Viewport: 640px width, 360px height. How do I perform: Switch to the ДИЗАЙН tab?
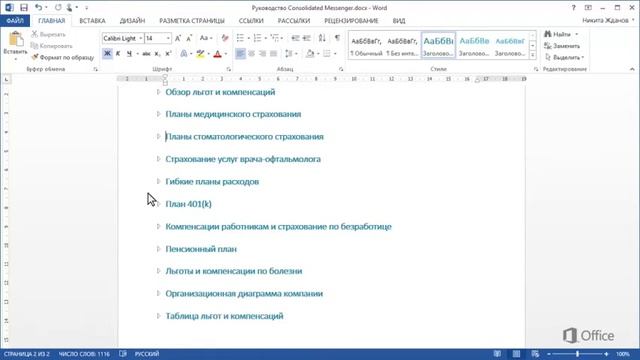click(x=132, y=20)
